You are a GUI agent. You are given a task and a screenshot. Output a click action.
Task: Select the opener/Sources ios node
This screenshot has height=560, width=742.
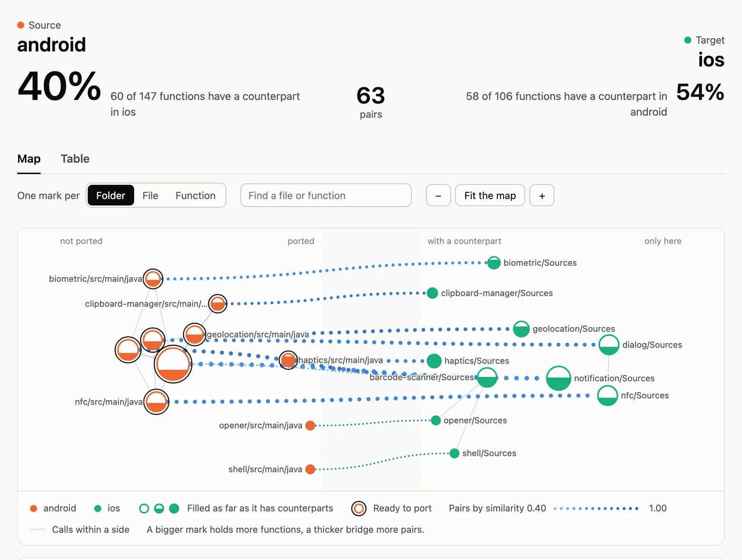click(x=436, y=420)
